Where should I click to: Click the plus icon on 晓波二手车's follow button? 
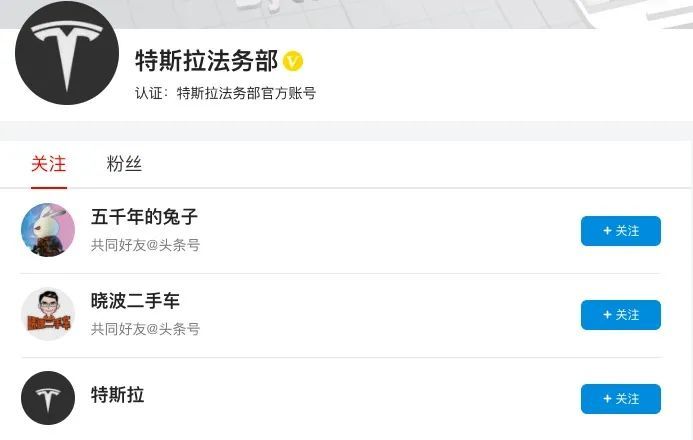(607, 315)
